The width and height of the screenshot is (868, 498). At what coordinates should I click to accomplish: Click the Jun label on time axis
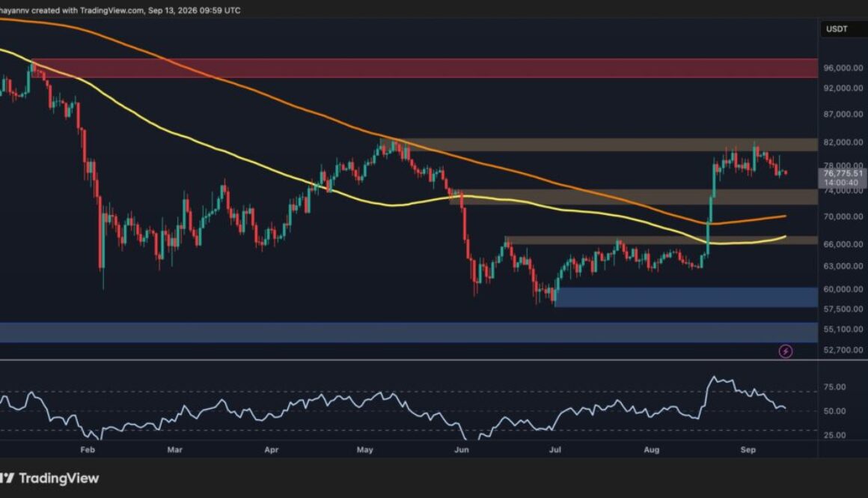click(x=462, y=449)
